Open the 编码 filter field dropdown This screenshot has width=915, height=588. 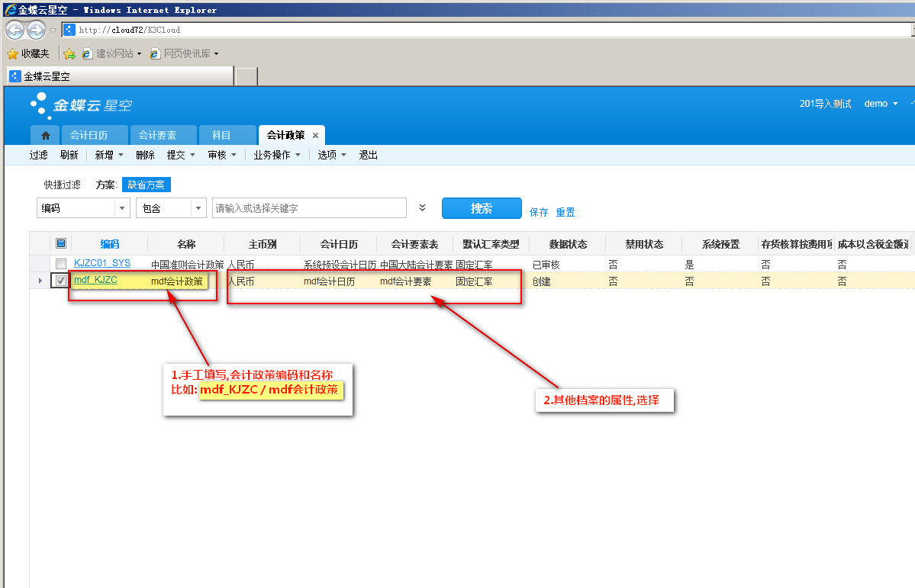coord(122,208)
